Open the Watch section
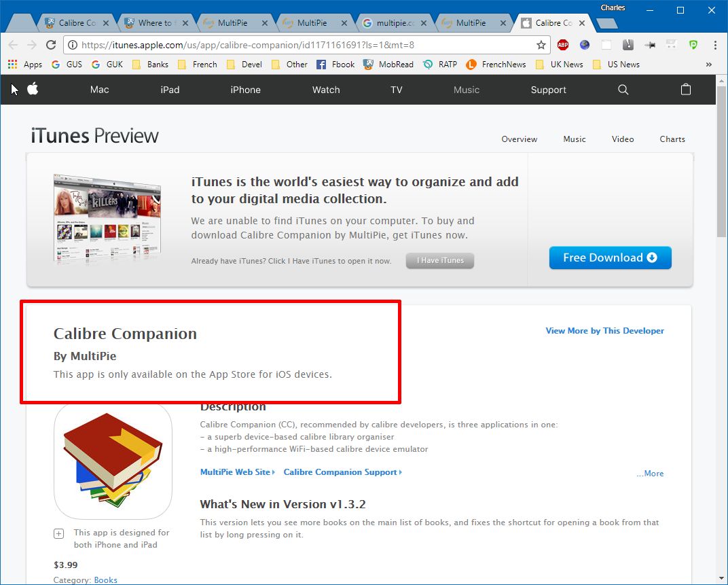The image size is (728, 585). (326, 90)
